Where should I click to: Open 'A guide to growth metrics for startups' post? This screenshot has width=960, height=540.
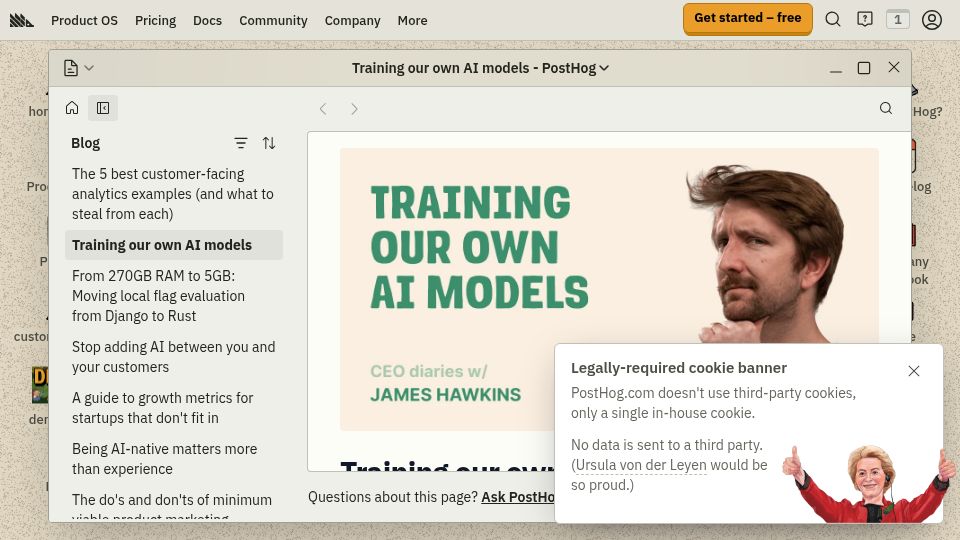[173, 408]
